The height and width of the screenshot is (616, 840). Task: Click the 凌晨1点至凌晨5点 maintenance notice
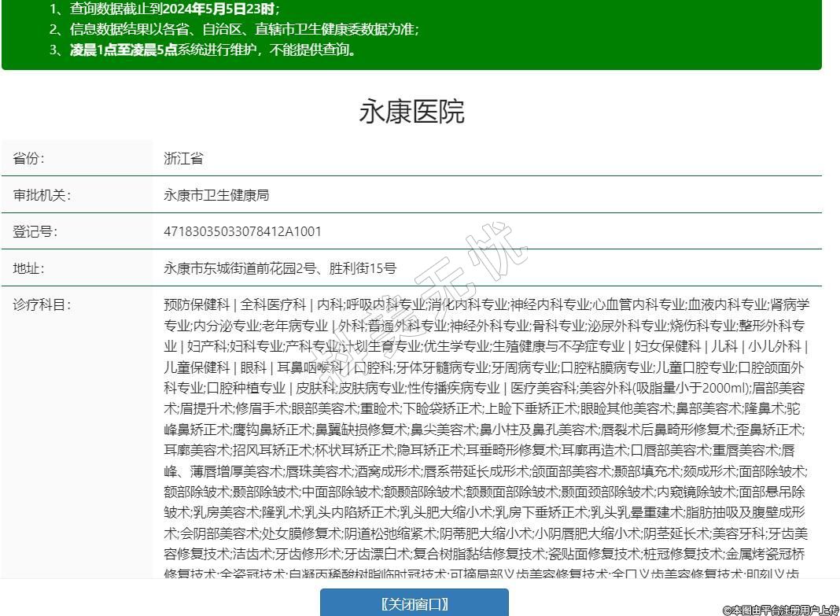[x=212, y=50]
